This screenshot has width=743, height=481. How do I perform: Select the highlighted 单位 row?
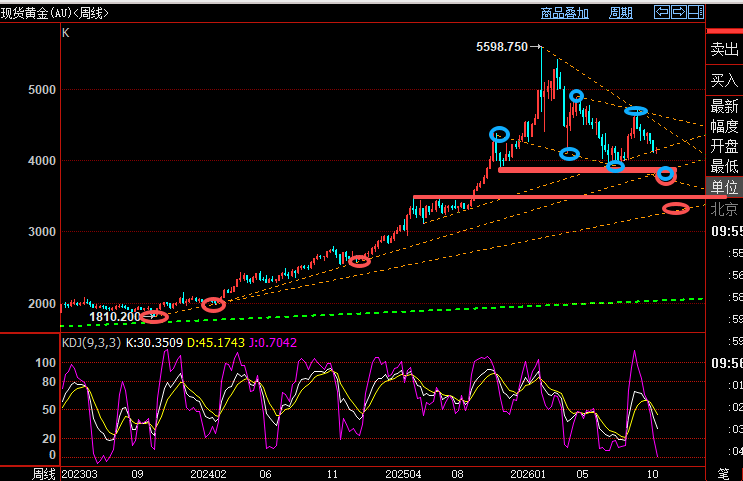725,187
